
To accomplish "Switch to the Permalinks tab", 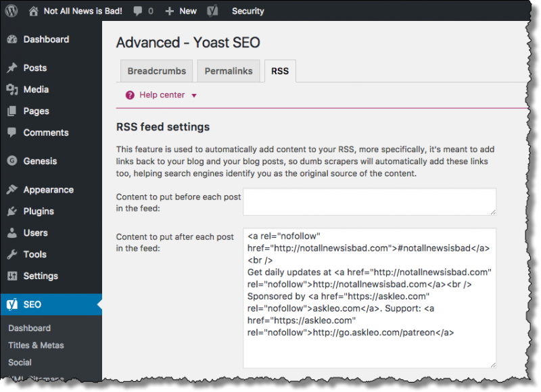I will 229,71.
